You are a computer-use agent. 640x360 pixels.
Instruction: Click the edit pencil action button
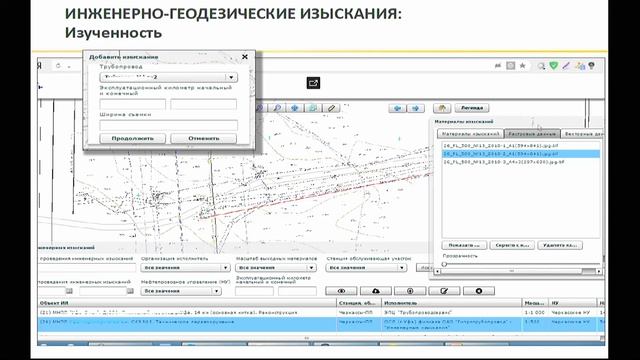444,291
